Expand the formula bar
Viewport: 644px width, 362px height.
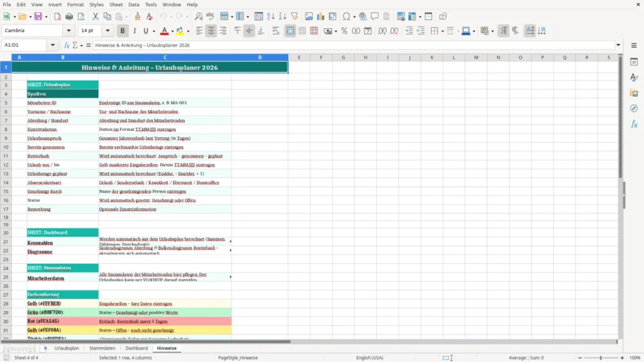618,45
